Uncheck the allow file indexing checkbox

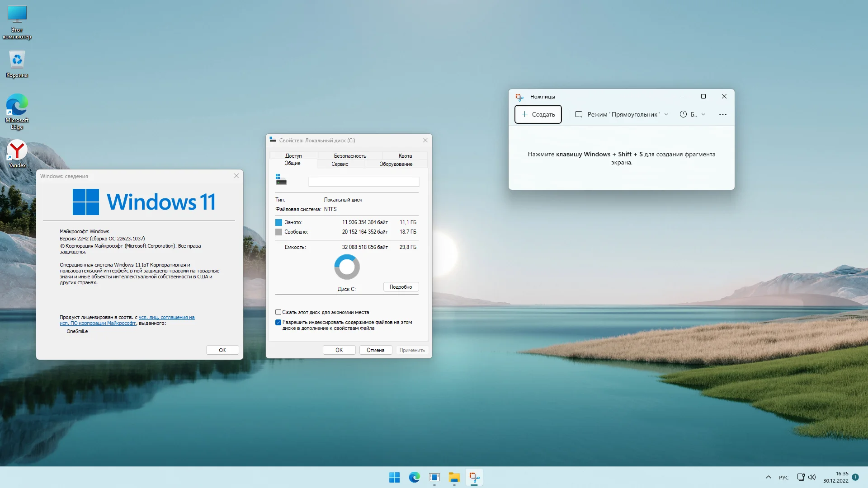278,322
